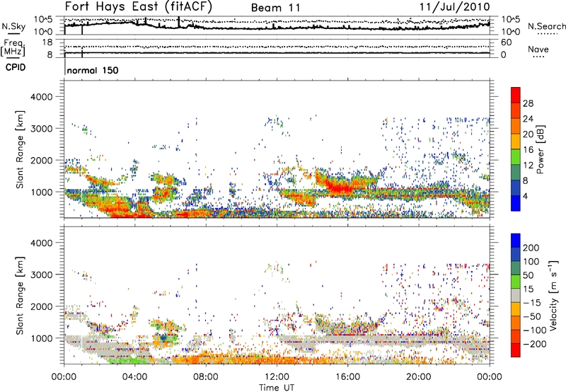
Task: Click the gray segment of Velocity color bar
Action: click(516, 296)
